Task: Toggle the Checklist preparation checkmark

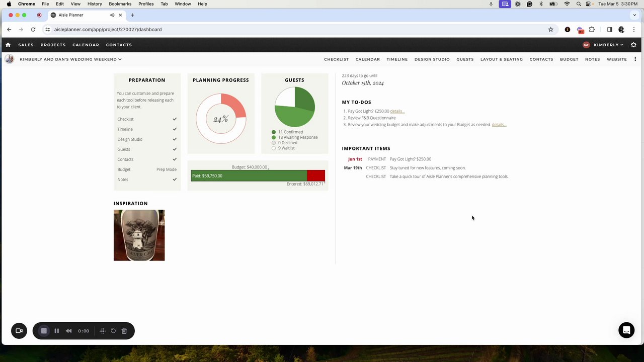Action: [x=175, y=119]
